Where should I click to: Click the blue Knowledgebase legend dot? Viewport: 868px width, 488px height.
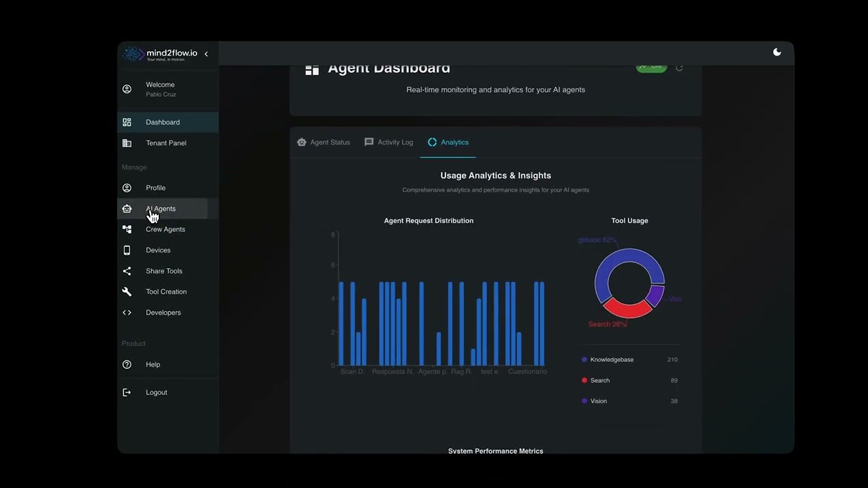click(x=585, y=360)
